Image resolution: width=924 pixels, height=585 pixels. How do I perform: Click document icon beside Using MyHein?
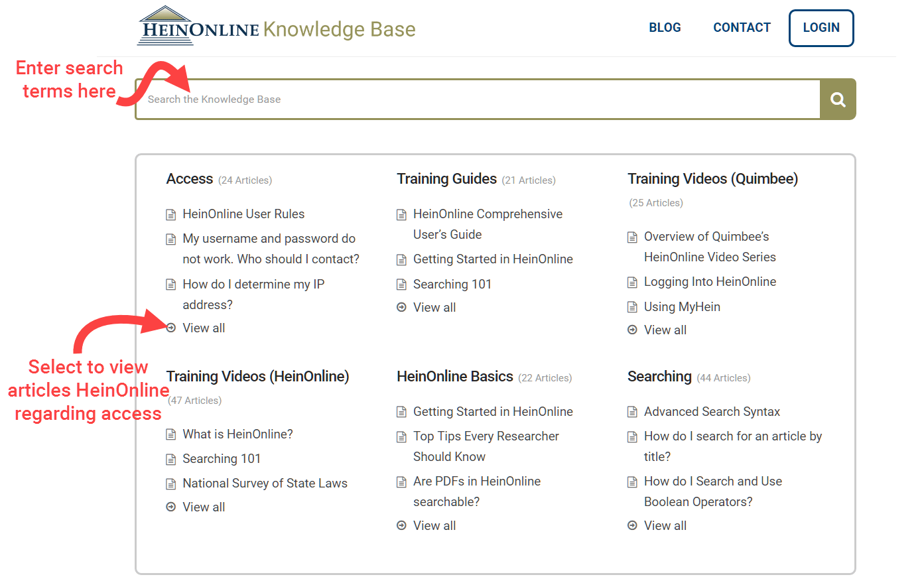[x=632, y=307]
